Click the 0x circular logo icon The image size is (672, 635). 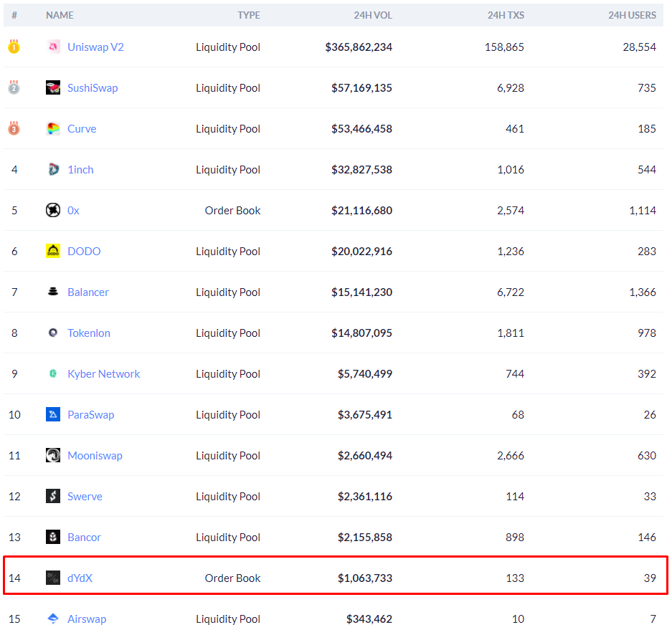point(53,210)
